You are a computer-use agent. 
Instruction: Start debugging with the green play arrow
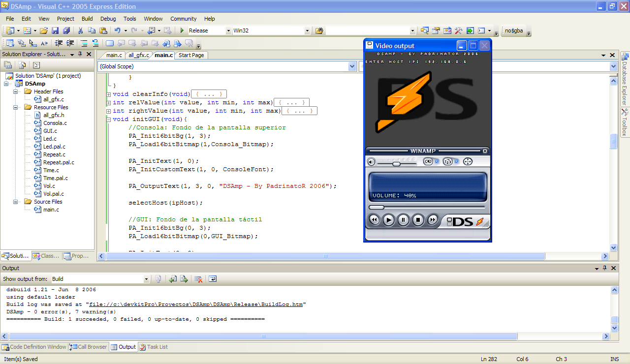point(182,30)
